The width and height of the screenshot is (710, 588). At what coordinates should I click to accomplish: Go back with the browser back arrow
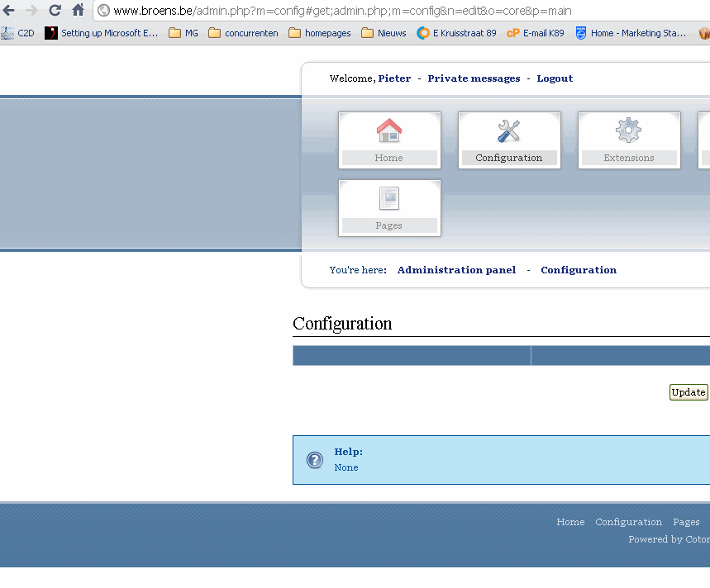point(8,10)
